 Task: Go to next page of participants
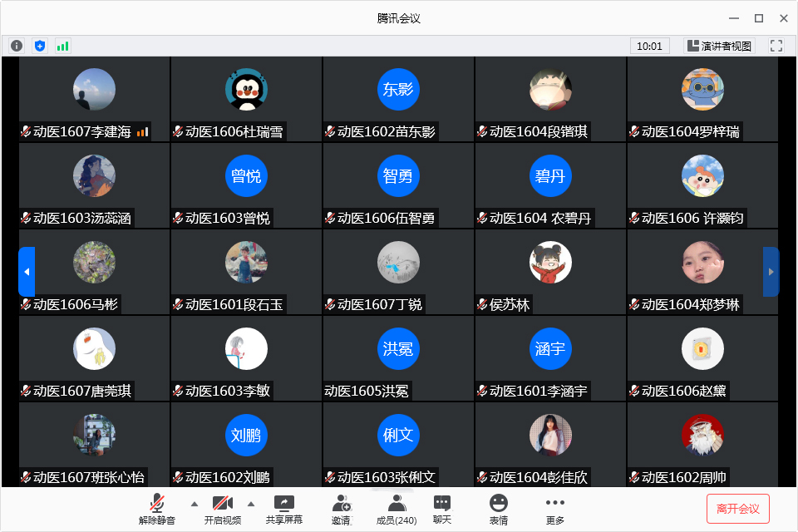(x=771, y=272)
